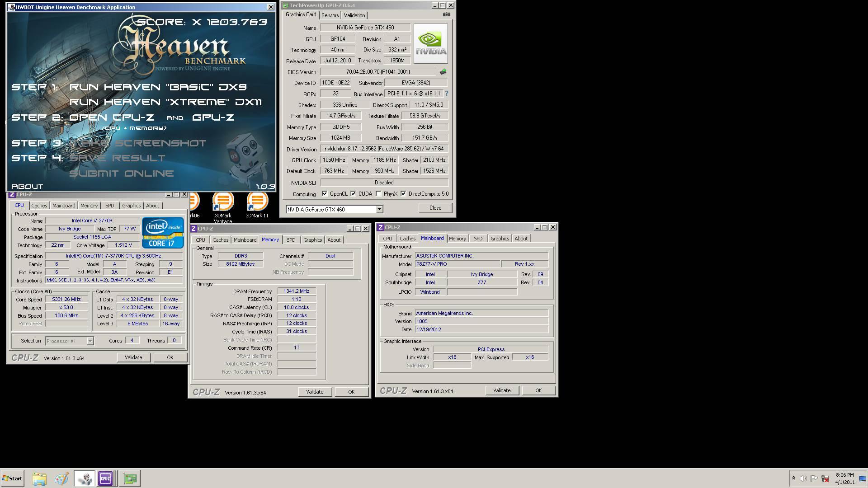Click Take Screenshot step in Heaven app
Screen dimensions: 868x488
pyautogui.click(x=137, y=143)
